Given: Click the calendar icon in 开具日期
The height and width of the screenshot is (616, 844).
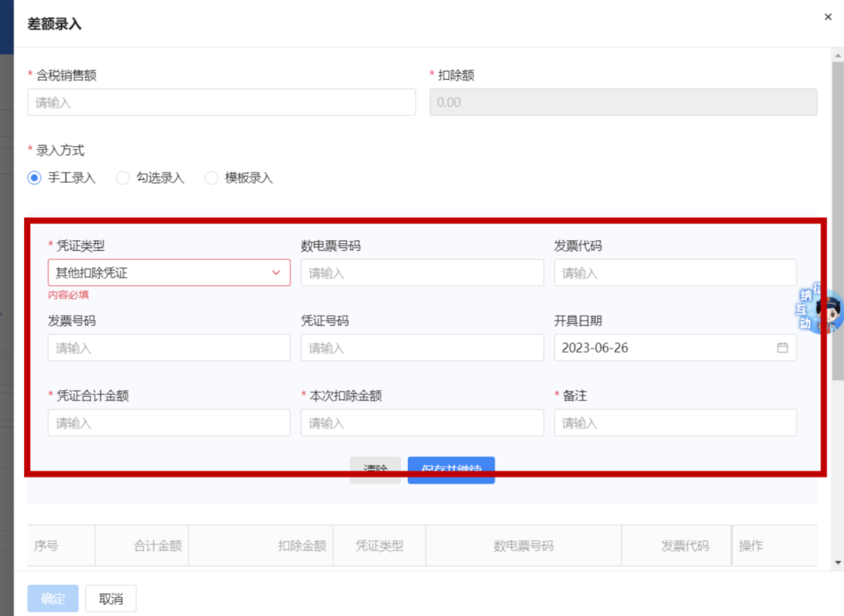Looking at the screenshot, I should [782, 348].
